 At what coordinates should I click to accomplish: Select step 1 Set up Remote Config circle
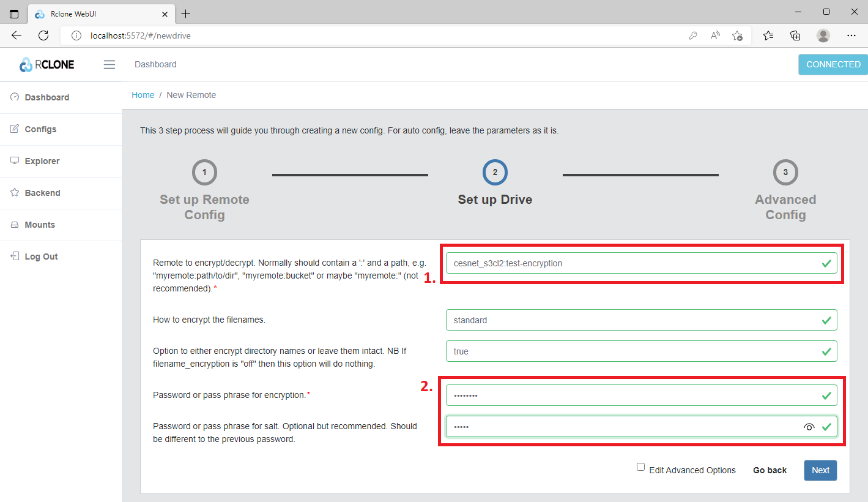(x=204, y=173)
